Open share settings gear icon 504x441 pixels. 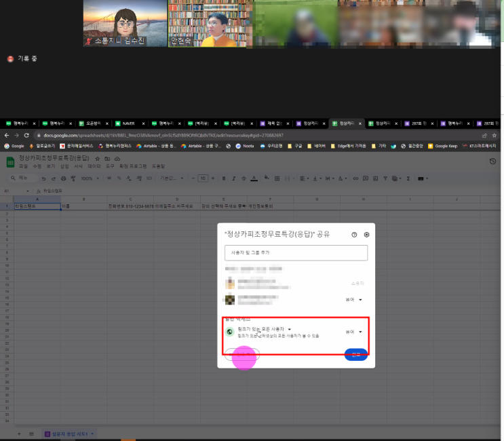pyautogui.click(x=366, y=235)
